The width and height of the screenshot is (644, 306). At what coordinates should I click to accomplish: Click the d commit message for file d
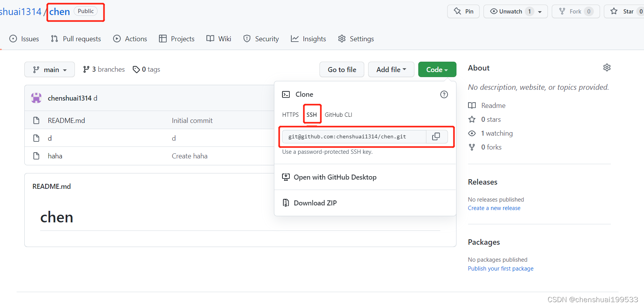pyautogui.click(x=174, y=138)
